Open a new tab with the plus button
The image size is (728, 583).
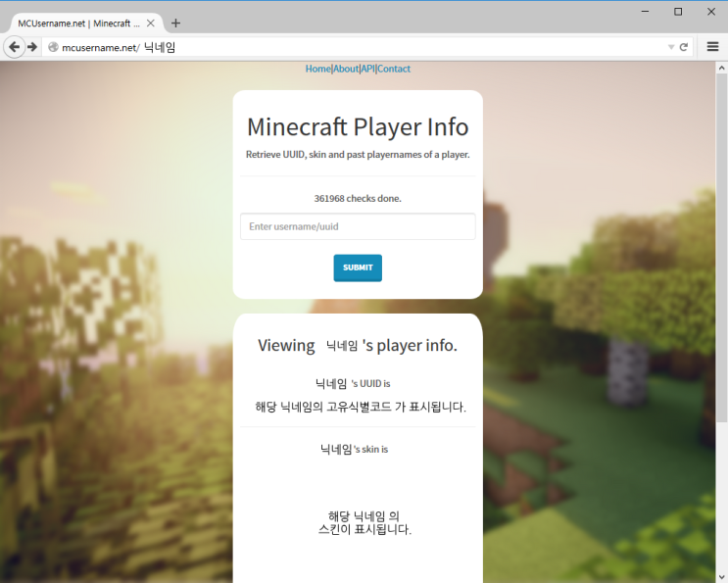pyautogui.click(x=175, y=24)
